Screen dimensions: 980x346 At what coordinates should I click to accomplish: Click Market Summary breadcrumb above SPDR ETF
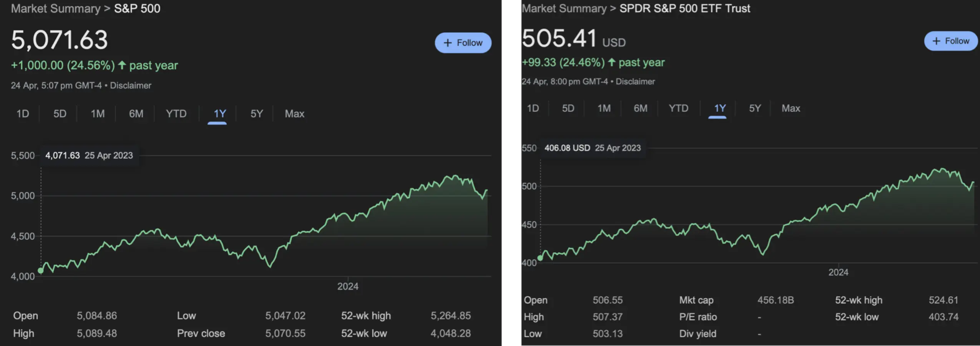click(x=564, y=8)
